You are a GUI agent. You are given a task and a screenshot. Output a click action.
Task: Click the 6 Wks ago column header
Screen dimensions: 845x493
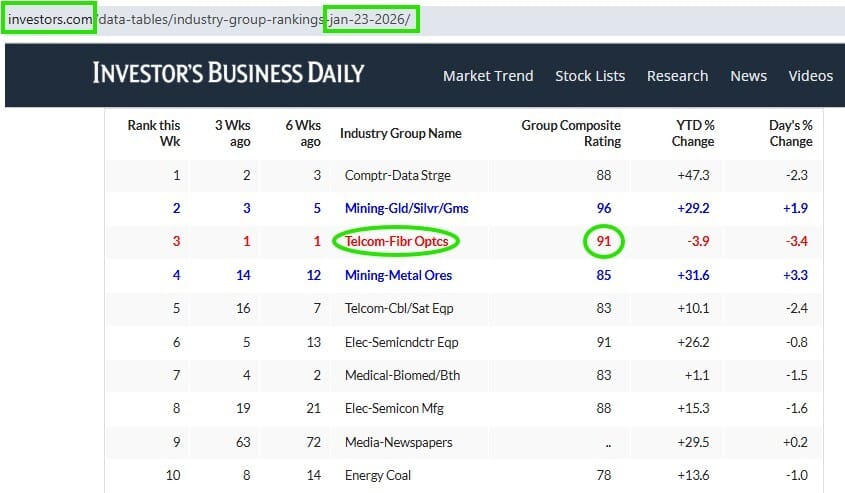303,133
